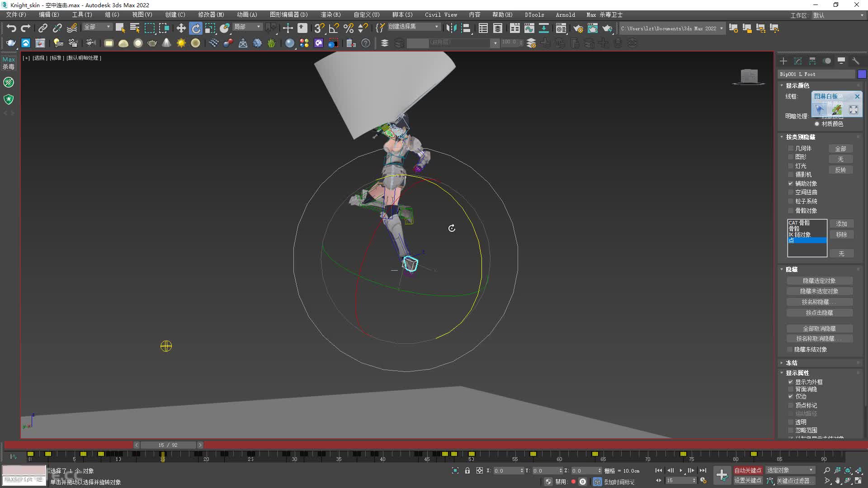This screenshot has width=868, height=488.
Task: Click the 全部取消隐藏 button
Action: tap(819, 328)
